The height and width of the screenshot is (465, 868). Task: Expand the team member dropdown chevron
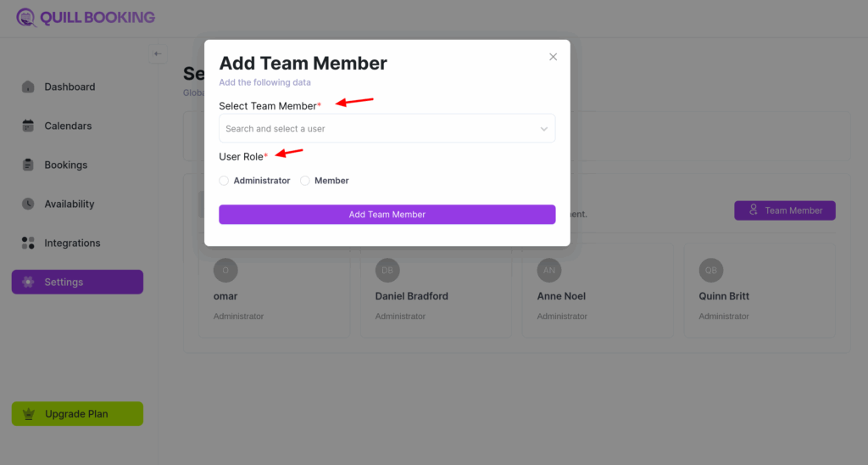[x=544, y=129]
